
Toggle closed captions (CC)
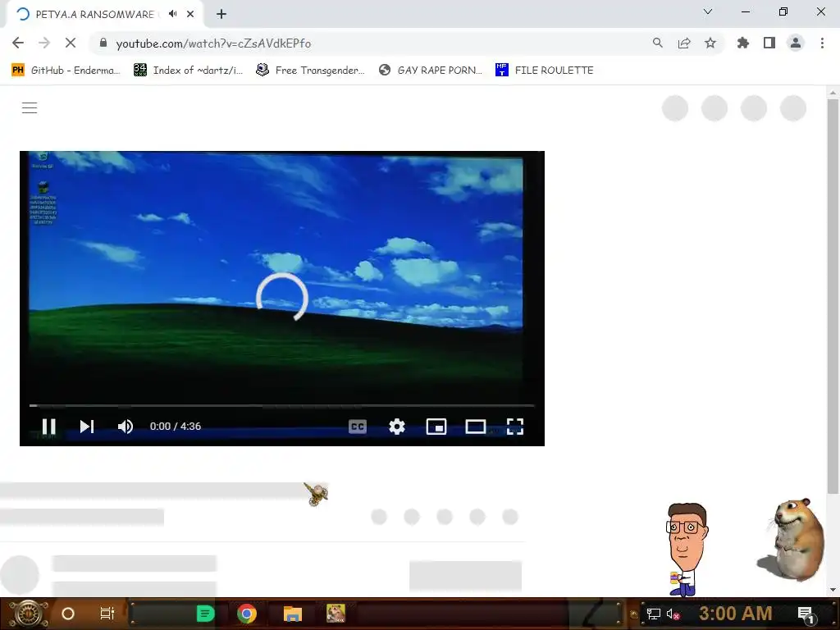coord(358,427)
